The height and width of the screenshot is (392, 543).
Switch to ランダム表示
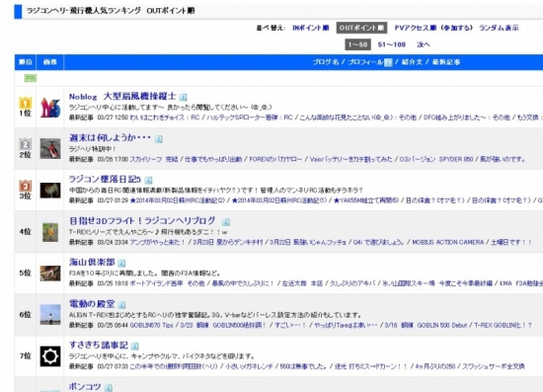pyautogui.click(x=499, y=28)
